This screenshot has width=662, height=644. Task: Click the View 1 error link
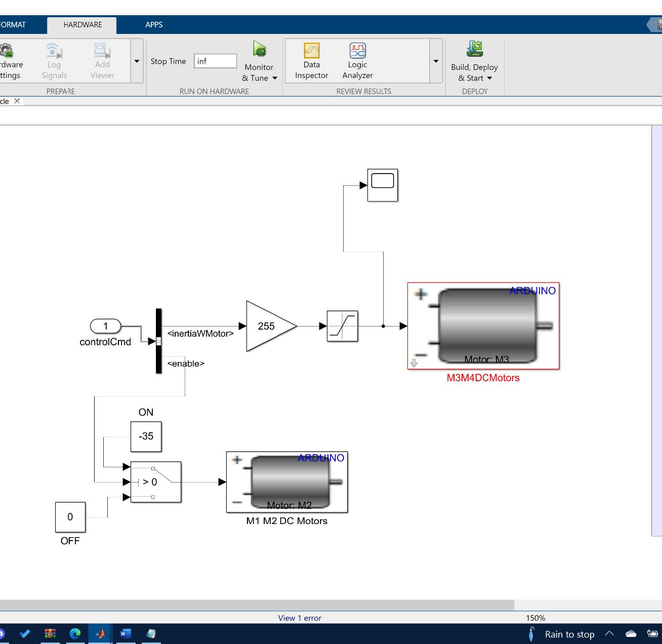tap(300, 618)
